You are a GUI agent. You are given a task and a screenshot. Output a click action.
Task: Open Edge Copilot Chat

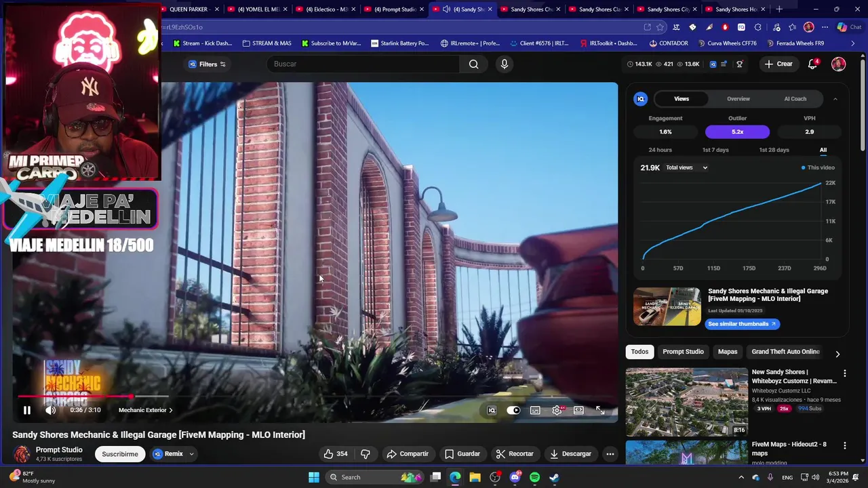(x=849, y=27)
